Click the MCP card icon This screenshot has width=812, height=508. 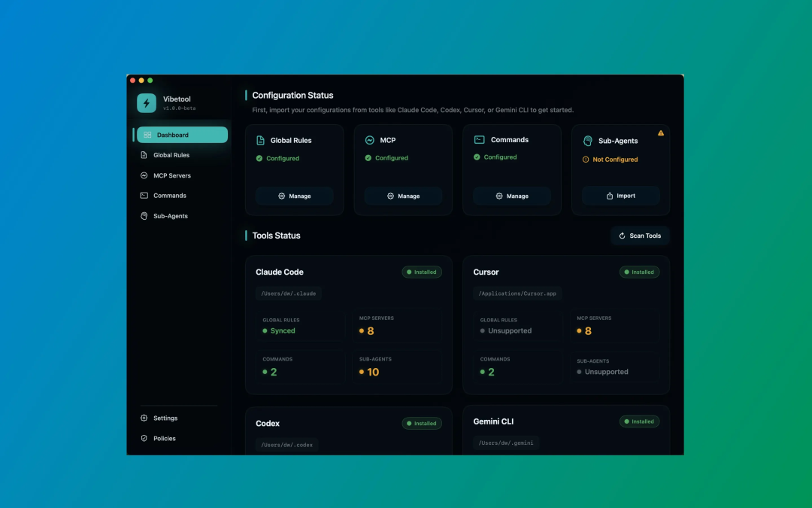point(370,141)
